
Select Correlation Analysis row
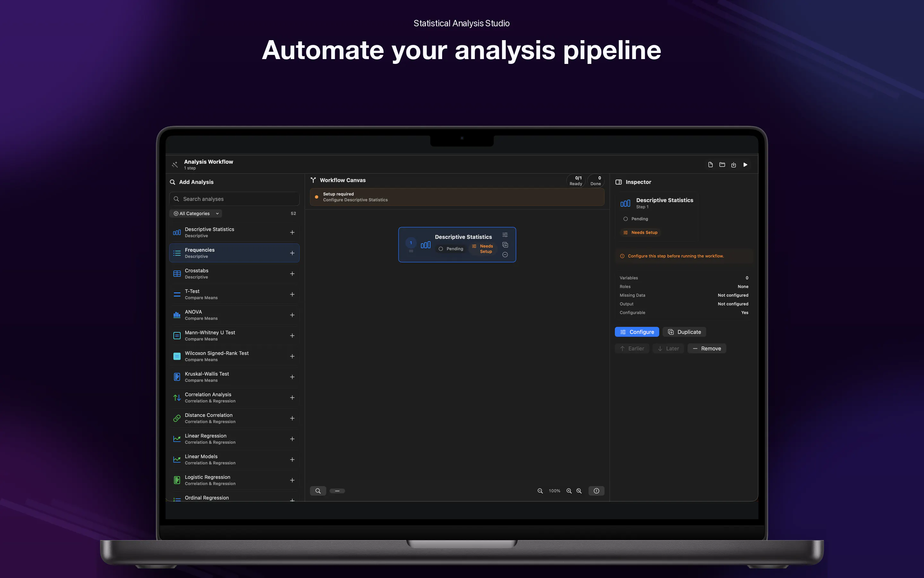click(234, 398)
